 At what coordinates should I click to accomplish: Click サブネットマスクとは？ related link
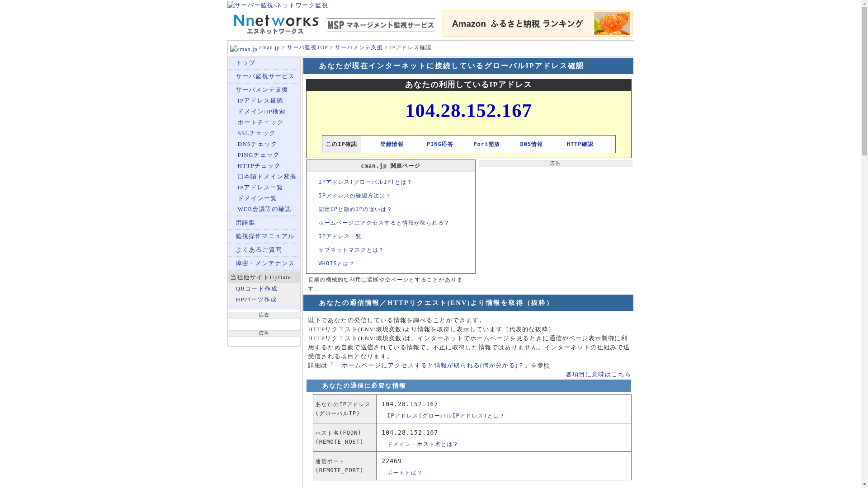[x=351, y=250]
